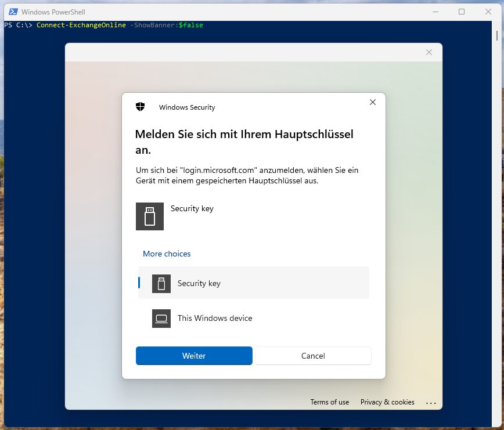504x430 pixels.
Task: Choose This Windows device option
Action: pyautogui.click(x=254, y=318)
